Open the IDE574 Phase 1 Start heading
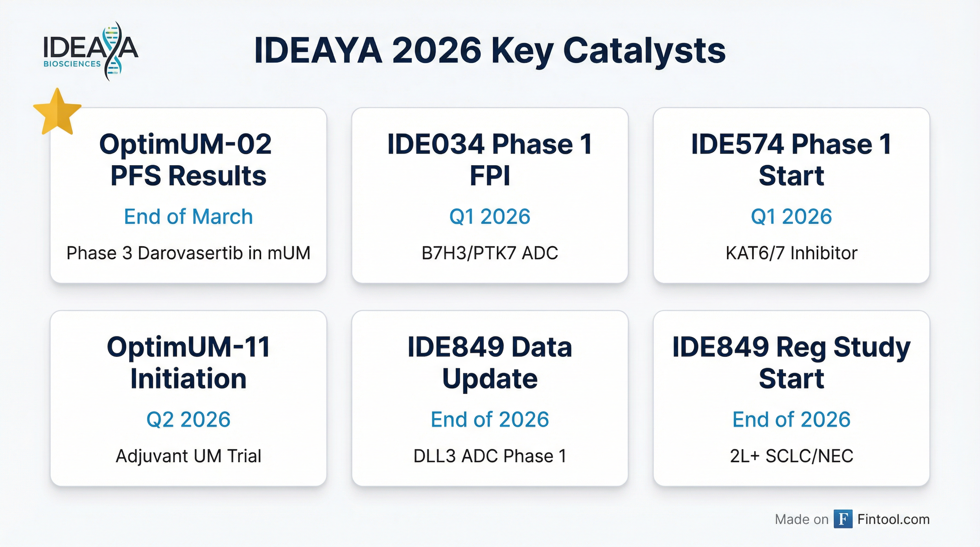The image size is (980, 547). [791, 160]
